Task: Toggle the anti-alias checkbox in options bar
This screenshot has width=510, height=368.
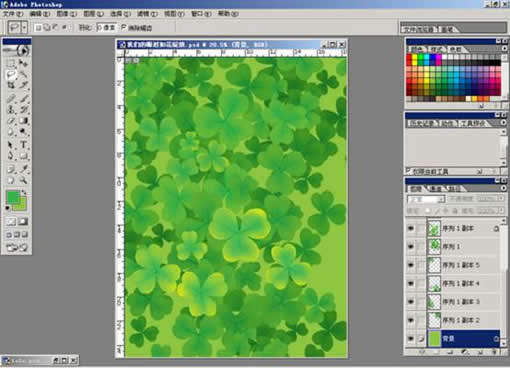Action: click(x=124, y=27)
